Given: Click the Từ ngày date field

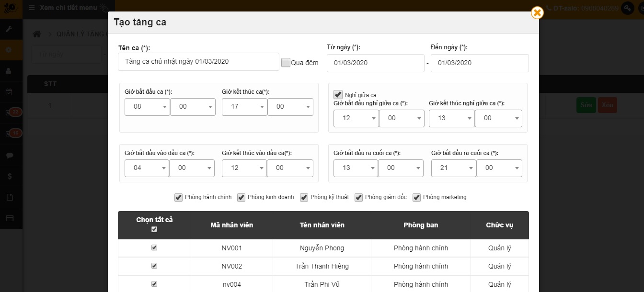Looking at the screenshot, I should (x=375, y=63).
